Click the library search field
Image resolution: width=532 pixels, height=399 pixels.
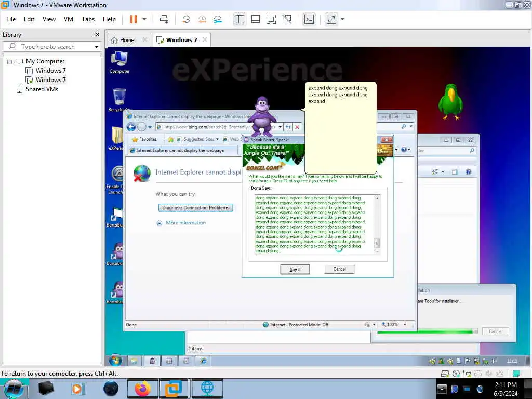click(x=52, y=46)
